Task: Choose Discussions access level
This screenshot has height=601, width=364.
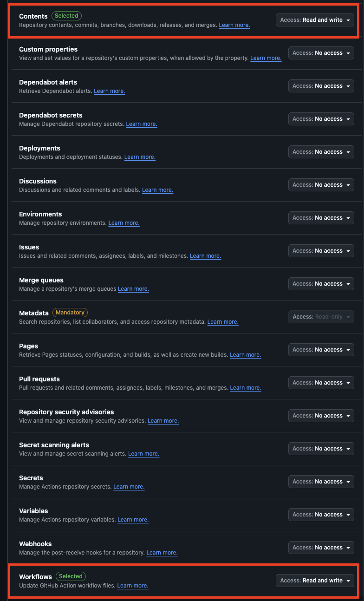Action: coord(321,185)
